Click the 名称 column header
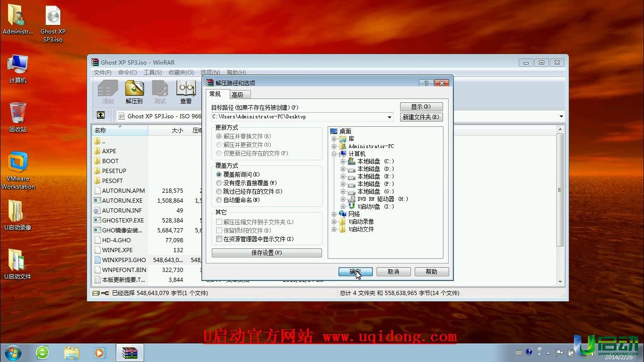The height and width of the screenshot is (362, 644). (120, 130)
